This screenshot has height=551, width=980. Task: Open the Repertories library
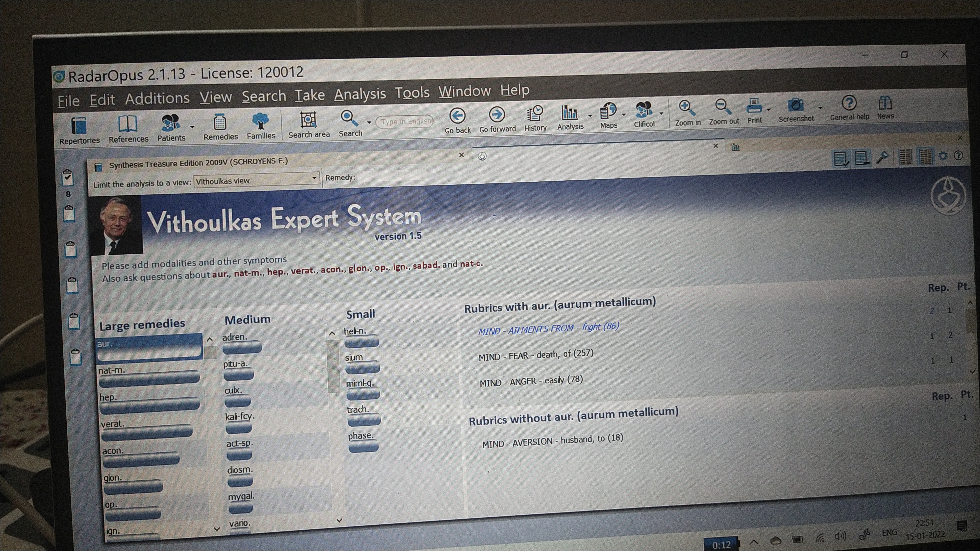coord(79,130)
